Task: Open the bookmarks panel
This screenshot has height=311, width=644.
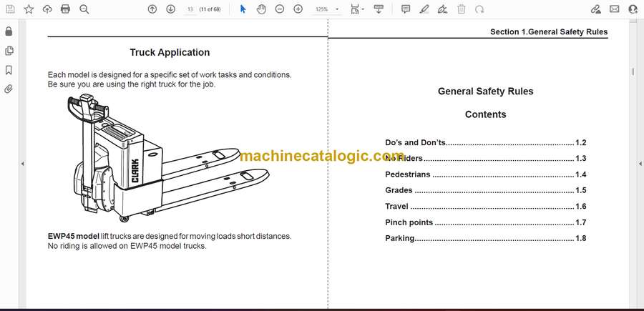Action: (x=9, y=70)
